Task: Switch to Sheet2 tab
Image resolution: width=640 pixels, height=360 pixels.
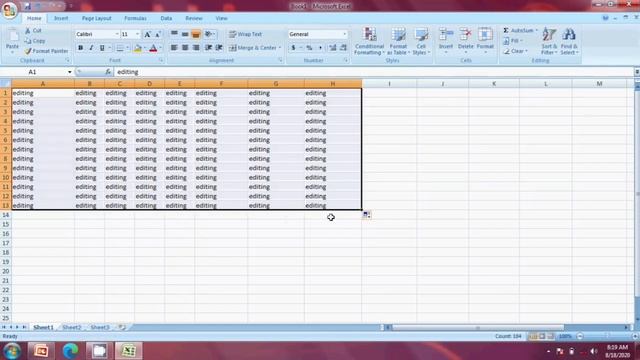Action: click(x=72, y=327)
